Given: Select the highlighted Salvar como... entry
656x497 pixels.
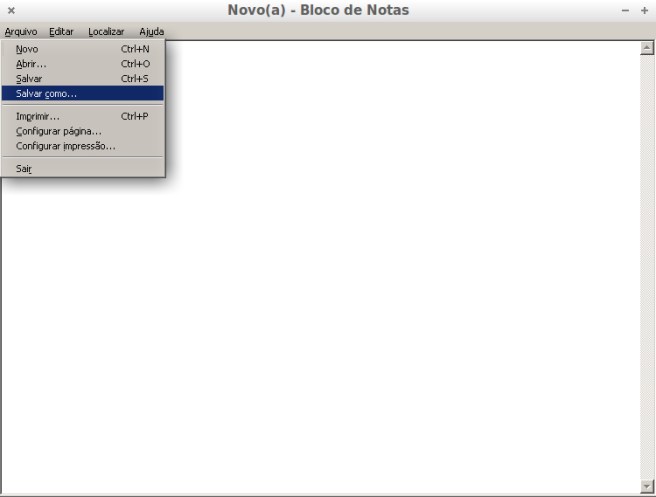Looking at the screenshot, I should click(47, 93).
